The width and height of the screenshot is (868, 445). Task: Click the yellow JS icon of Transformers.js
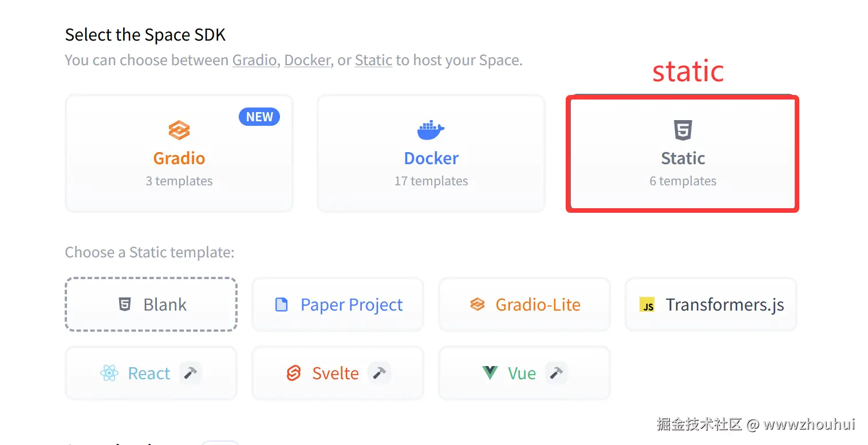tap(647, 304)
